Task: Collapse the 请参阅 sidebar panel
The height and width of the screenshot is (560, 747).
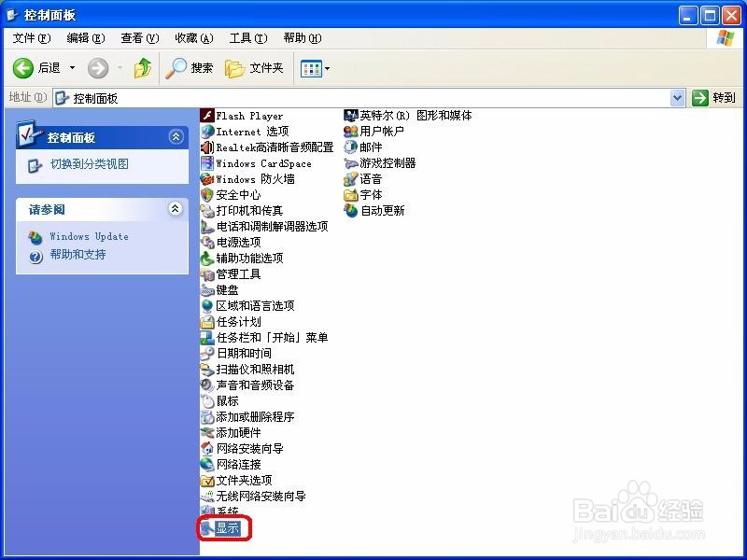Action: click(176, 208)
